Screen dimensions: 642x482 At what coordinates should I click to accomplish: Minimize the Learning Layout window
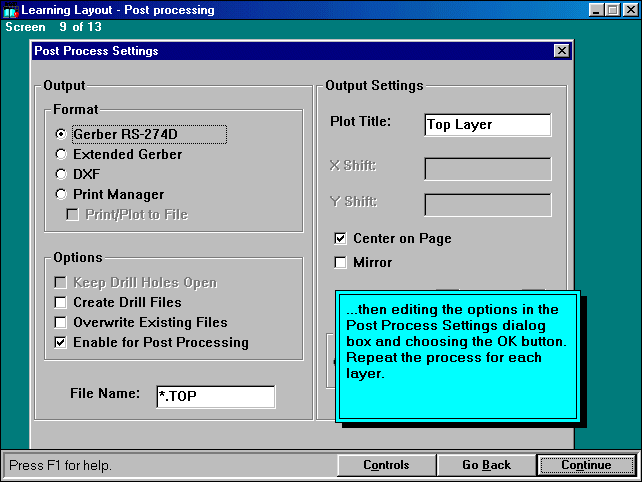pyautogui.click(x=597, y=10)
